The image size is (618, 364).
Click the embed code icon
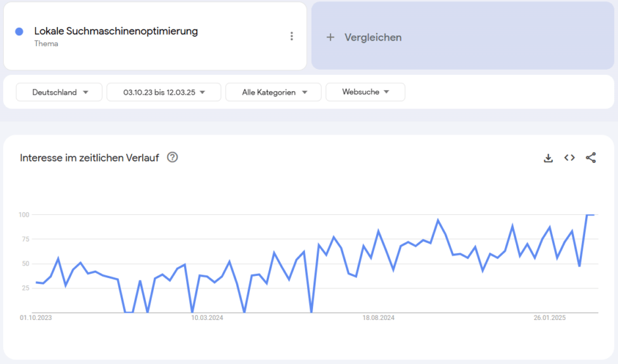(x=569, y=158)
